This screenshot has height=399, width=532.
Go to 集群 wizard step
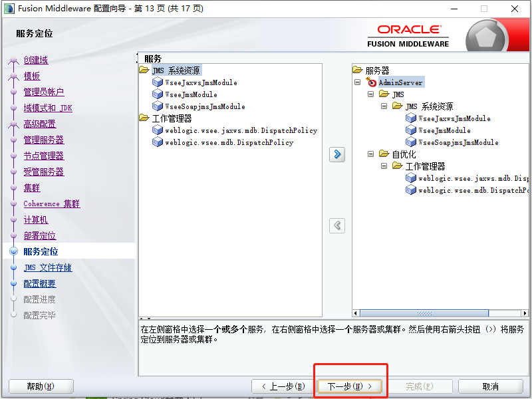(x=32, y=188)
